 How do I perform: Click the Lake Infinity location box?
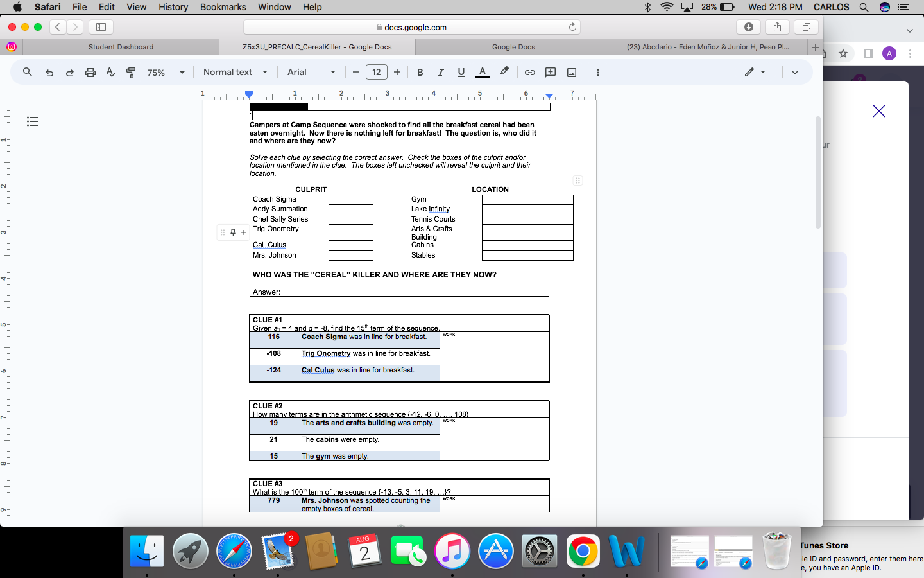(527, 209)
